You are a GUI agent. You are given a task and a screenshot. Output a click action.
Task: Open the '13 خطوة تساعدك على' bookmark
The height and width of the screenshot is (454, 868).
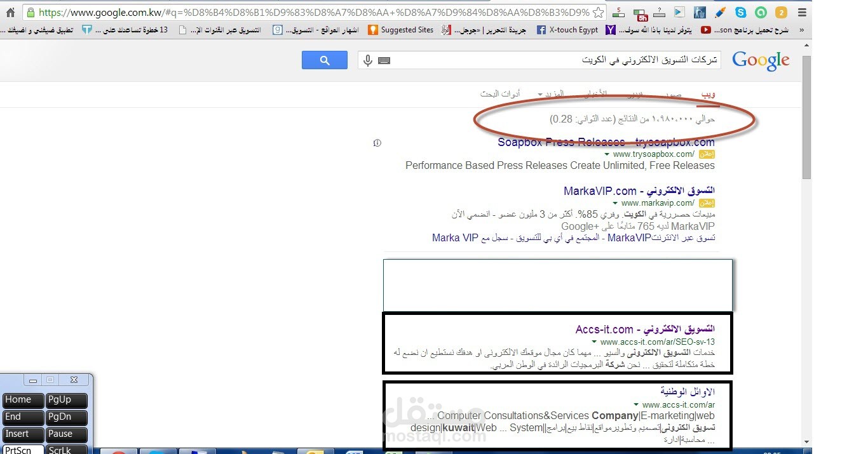125,30
